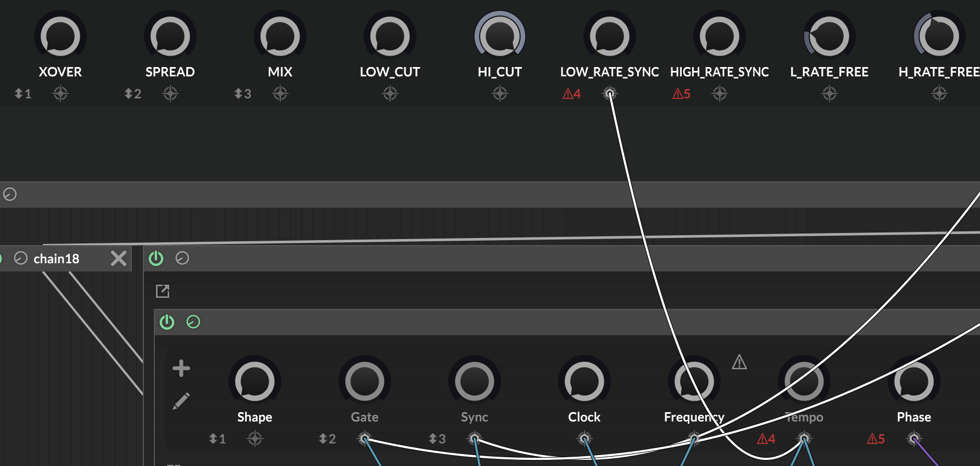Open the pop-out external window icon
This screenshot has height=466, width=980.
pyautogui.click(x=163, y=291)
